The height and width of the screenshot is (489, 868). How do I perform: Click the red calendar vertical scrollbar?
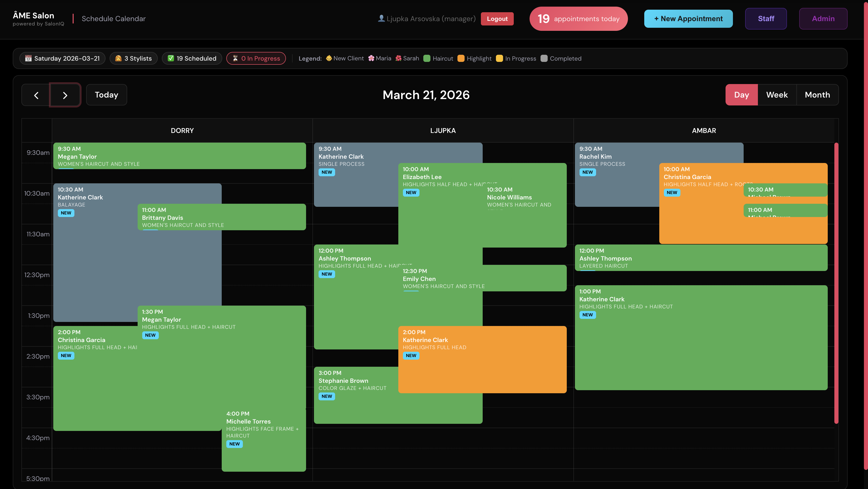point(836,283)
